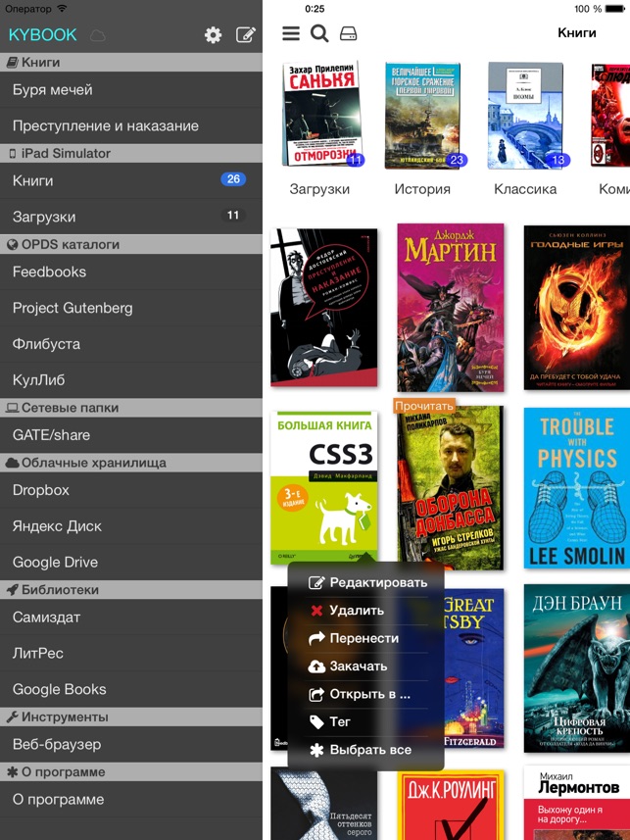Tap the cloud icon next to KYBOOK
The height and width of the screenshot is (840, 630).
[98, 35]
